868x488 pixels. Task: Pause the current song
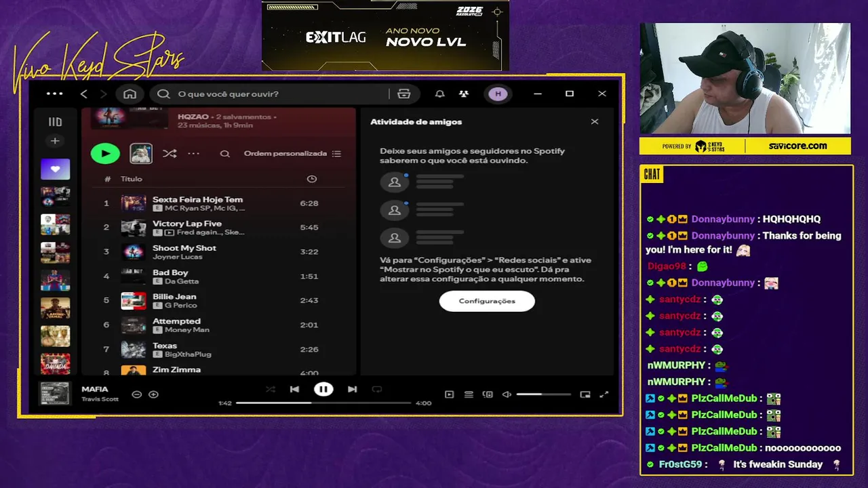(323, 389)
